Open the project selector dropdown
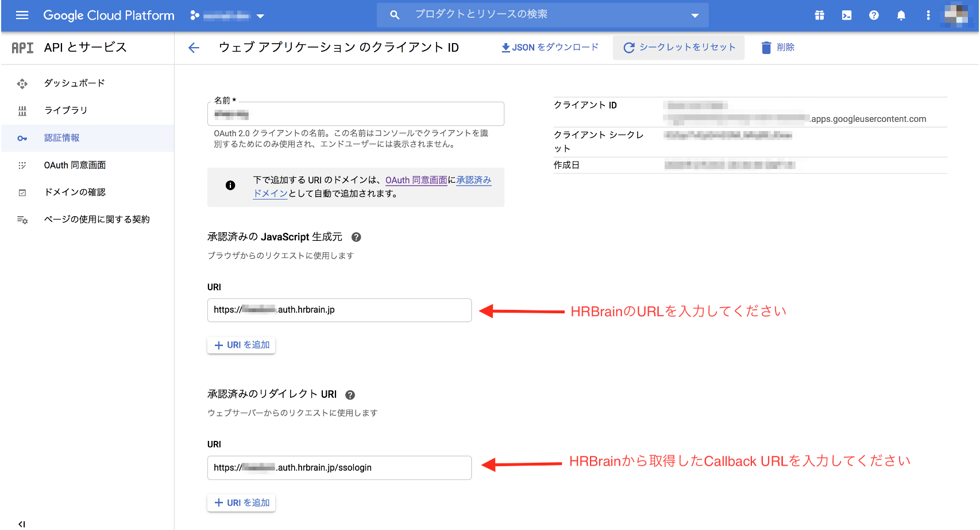The width and height of the screenshot is (980, 530). click(x=227, y=16)
